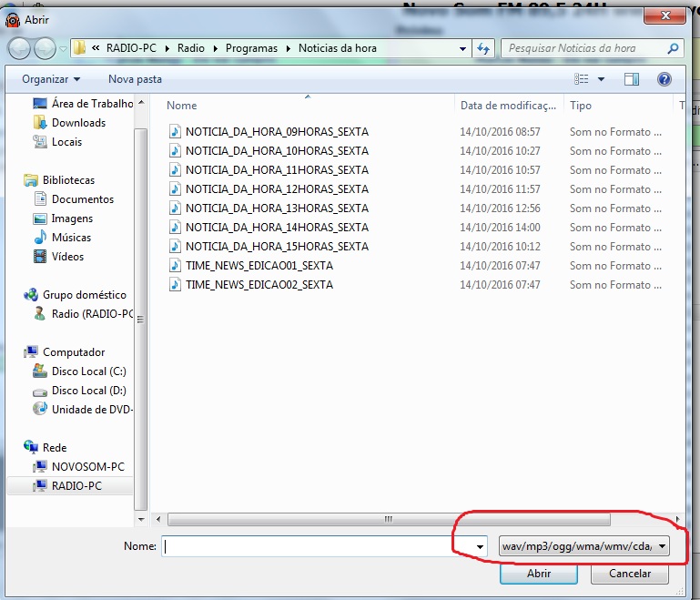Click the Nova pasta button
The height and width of the screenshot is (600, 700).
pyautogui.click(x=135, y=79)
